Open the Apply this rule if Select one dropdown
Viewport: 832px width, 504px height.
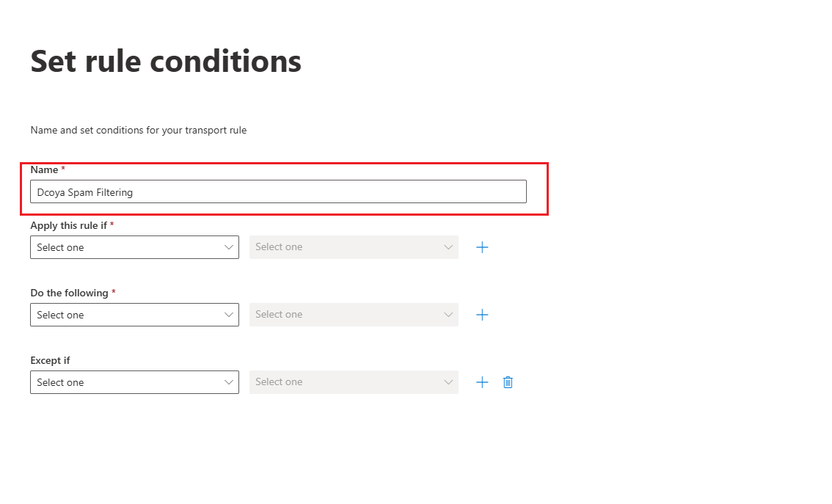pos(135,247)
